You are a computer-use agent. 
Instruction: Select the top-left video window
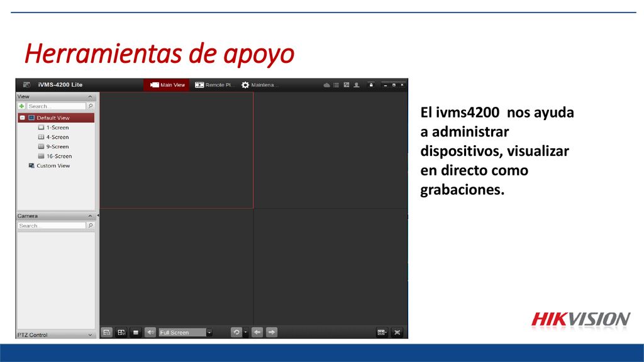tap(177, 150)
